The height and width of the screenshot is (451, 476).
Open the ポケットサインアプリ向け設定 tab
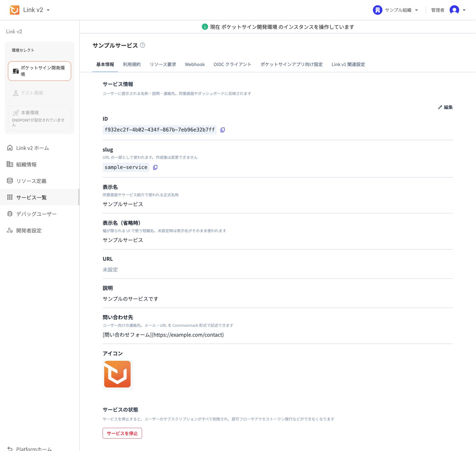(292, 64)
